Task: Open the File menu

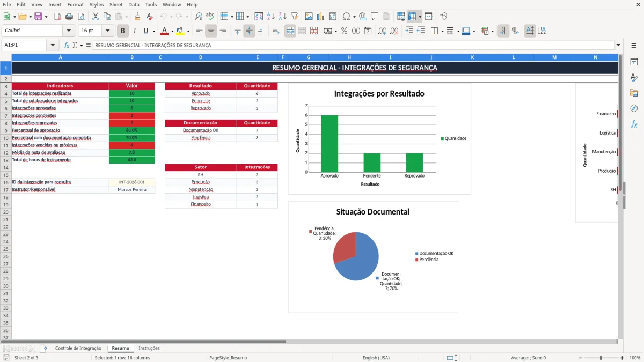Action: pyautogui.click(x=7, y=4)
